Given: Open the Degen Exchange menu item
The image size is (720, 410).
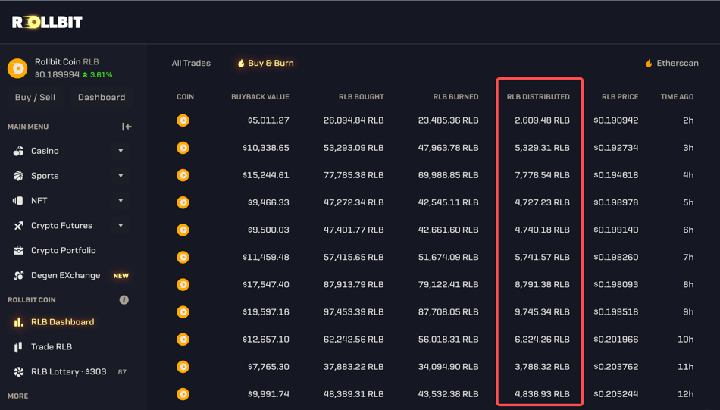Looking at the screenshot, I should pyautogui.click(x=68, y=275).
